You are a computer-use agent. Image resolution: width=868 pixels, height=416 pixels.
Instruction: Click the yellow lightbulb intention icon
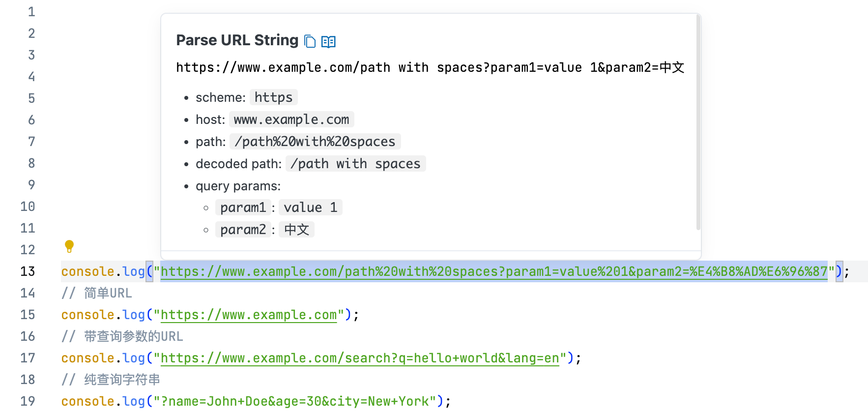point(69,246)
